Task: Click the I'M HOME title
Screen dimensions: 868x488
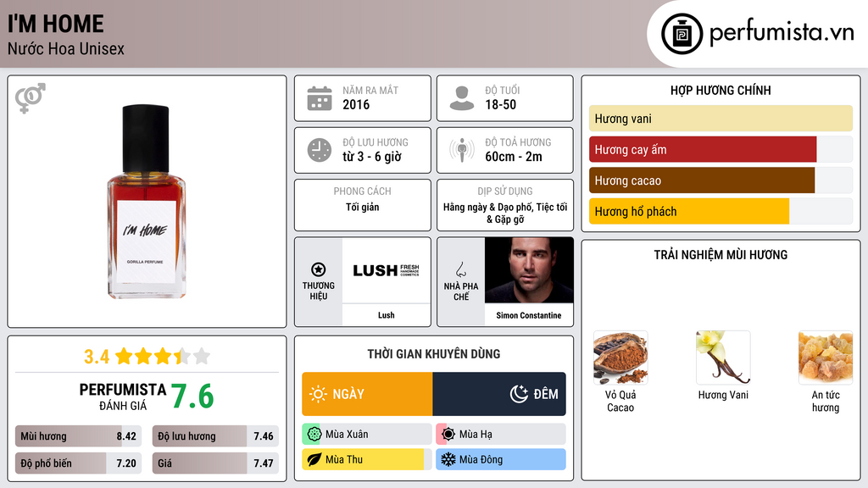Action: coord(55,24)
